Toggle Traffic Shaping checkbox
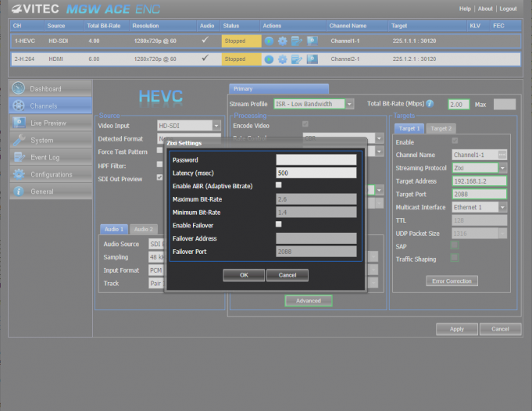 (x=455, y=258)
